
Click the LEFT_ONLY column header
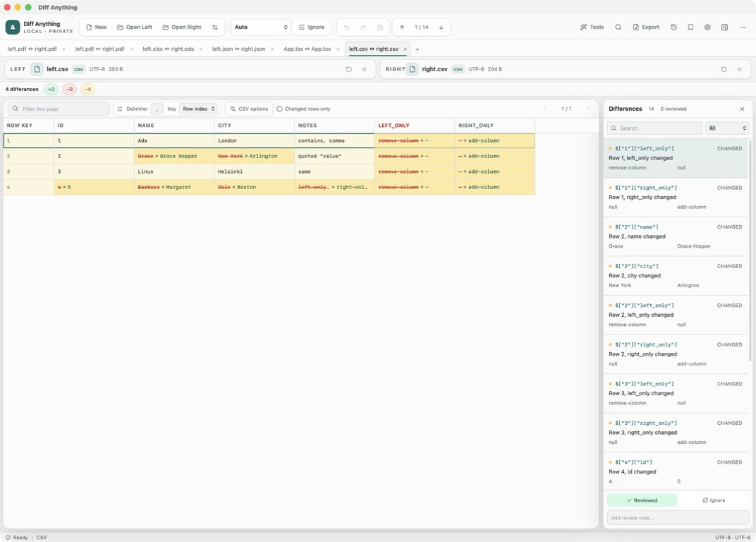tap(415, 126)
